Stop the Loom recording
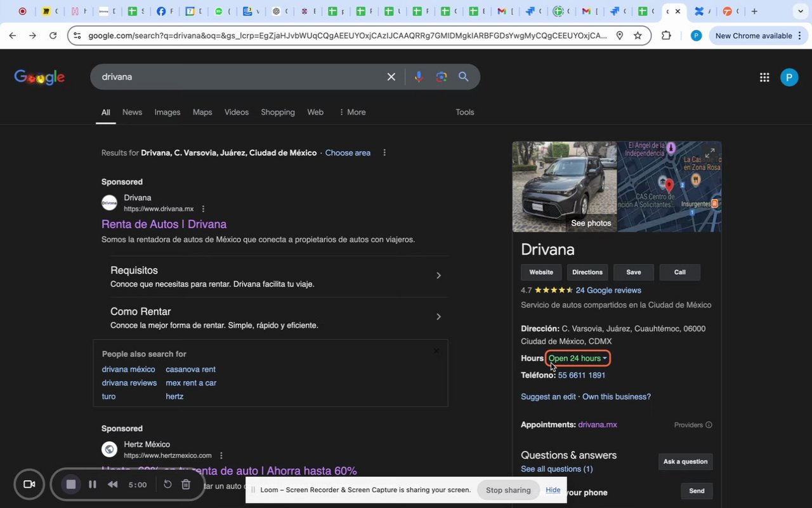 tap(71, 485)
